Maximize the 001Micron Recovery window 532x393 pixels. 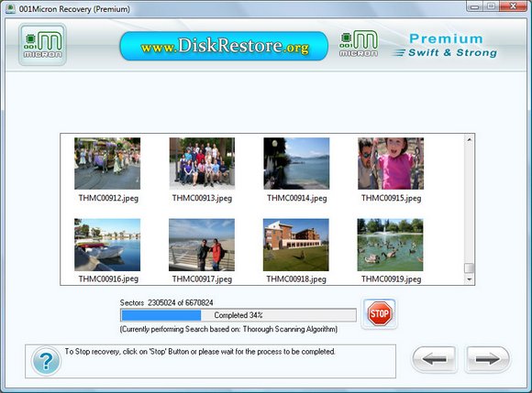point(491,6)
